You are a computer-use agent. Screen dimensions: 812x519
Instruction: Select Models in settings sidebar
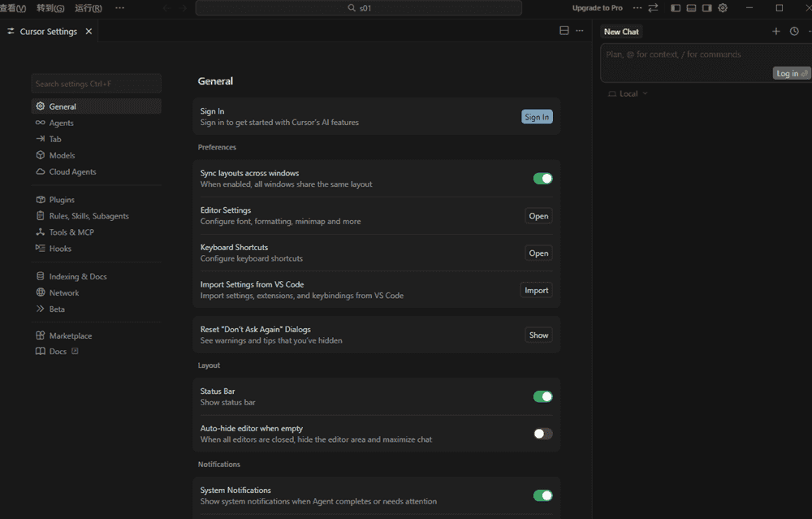(x=62, y=155)
